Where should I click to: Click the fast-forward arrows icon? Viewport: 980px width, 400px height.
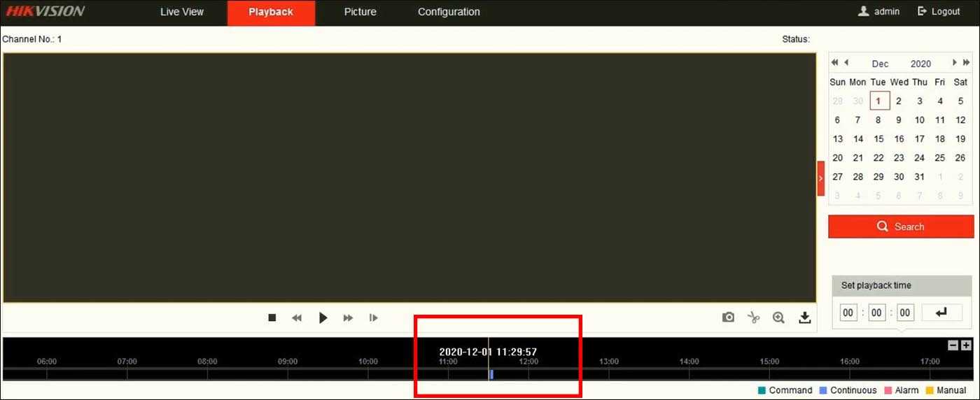pos(348,317)
